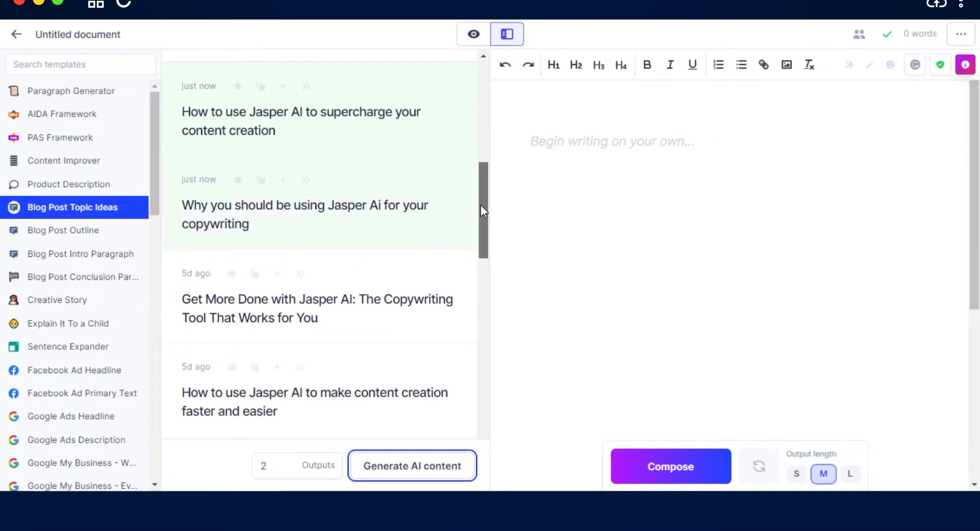980x531 pixels.
Task: Switch to the eye focus view mode
Action: tap(474, 34)
